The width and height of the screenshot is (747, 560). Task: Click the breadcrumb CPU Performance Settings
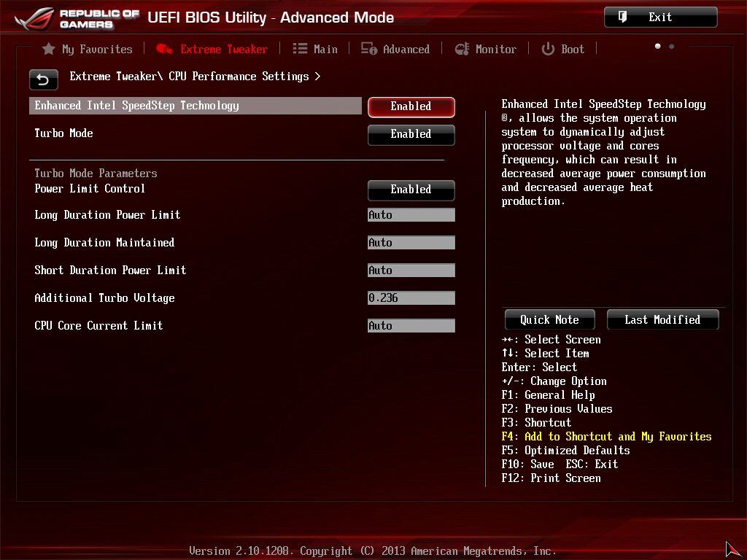[x=239, y=77]
